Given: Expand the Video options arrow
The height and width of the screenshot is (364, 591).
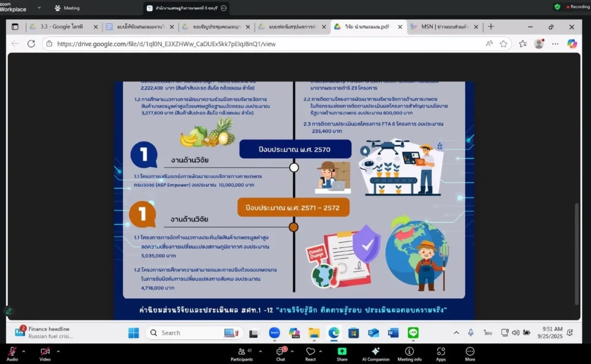Looking at the screenshot, I should click(x=58, y=351).
